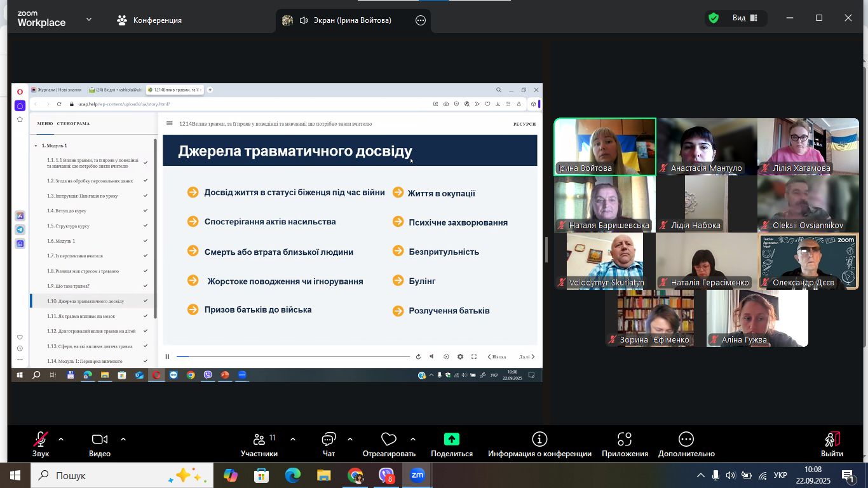Select Ірина Войтова's video thumbnail

coord(605,146)
